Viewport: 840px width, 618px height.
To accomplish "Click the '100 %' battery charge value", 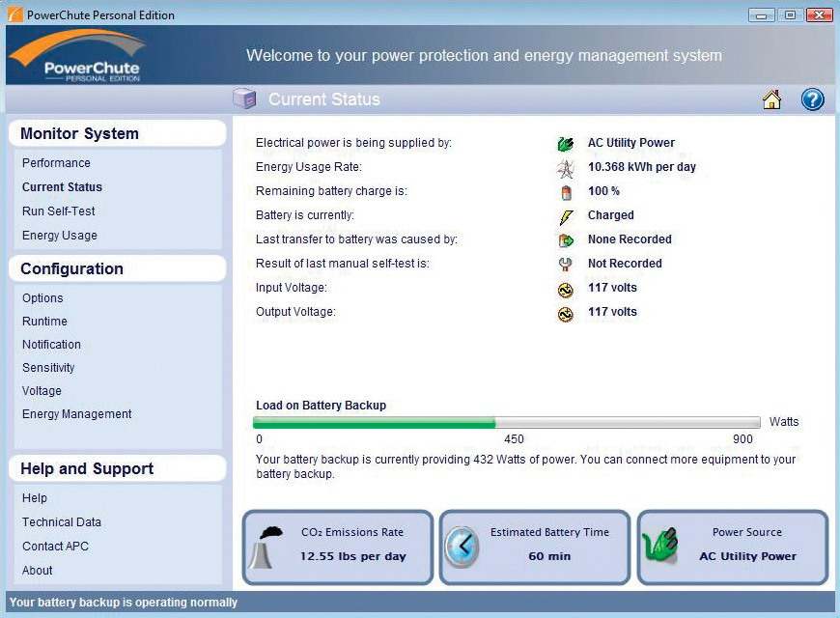I will pos(603,191).
